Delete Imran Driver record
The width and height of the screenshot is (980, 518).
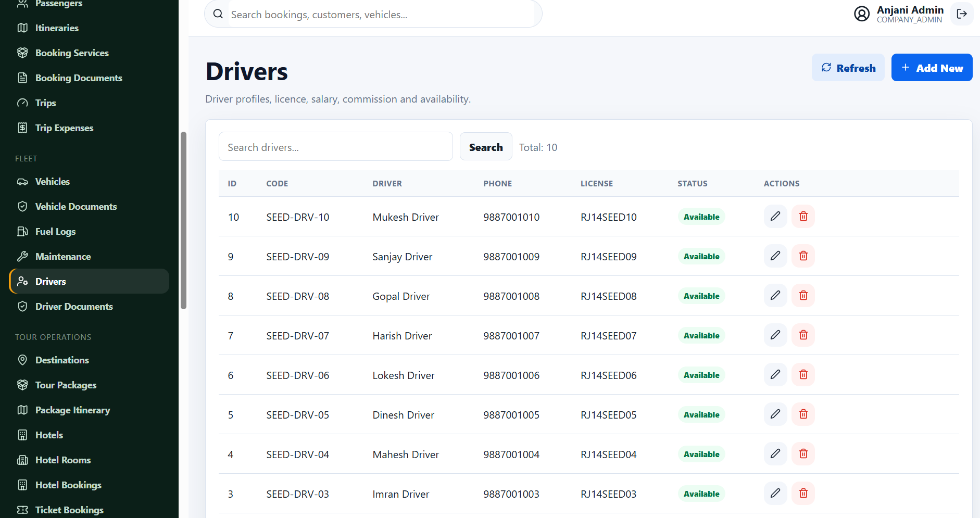pos(803,493)
